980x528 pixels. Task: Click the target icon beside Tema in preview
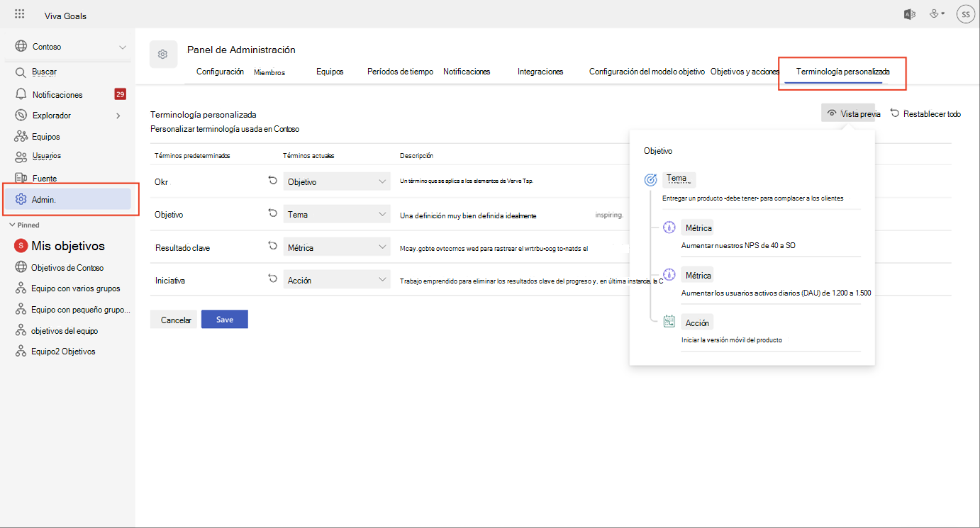(650, 180)
